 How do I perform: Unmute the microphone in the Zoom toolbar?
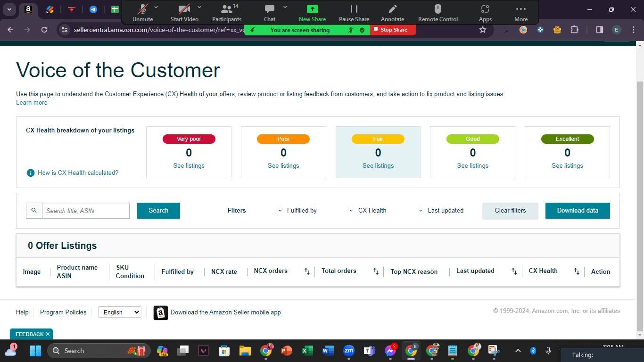tap(142, 13)
